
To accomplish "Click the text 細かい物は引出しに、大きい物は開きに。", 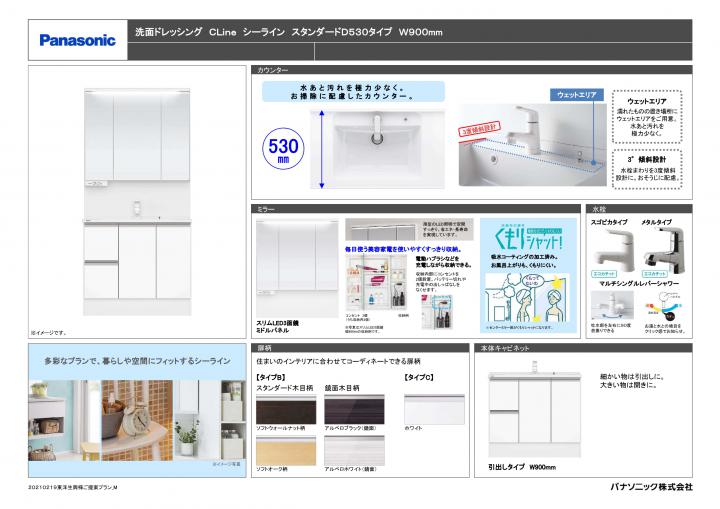I will [631, 381].
